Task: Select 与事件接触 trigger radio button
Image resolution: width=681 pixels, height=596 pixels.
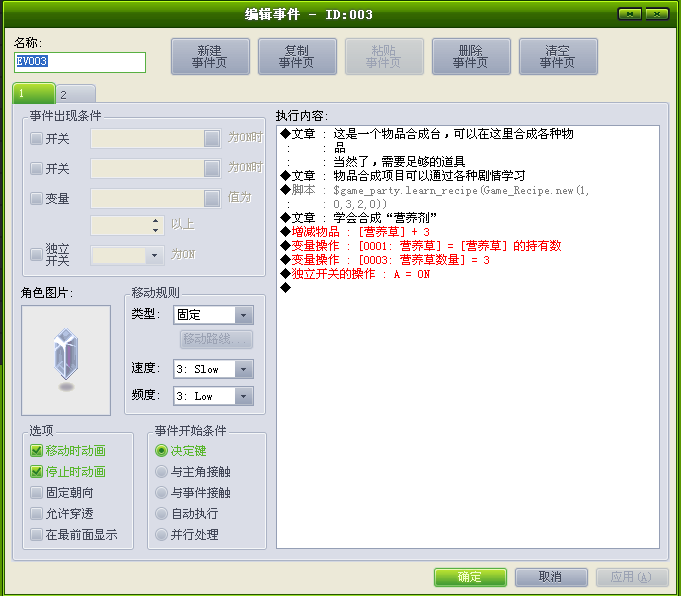Action: pyautogui.click(x=161, y=493)
